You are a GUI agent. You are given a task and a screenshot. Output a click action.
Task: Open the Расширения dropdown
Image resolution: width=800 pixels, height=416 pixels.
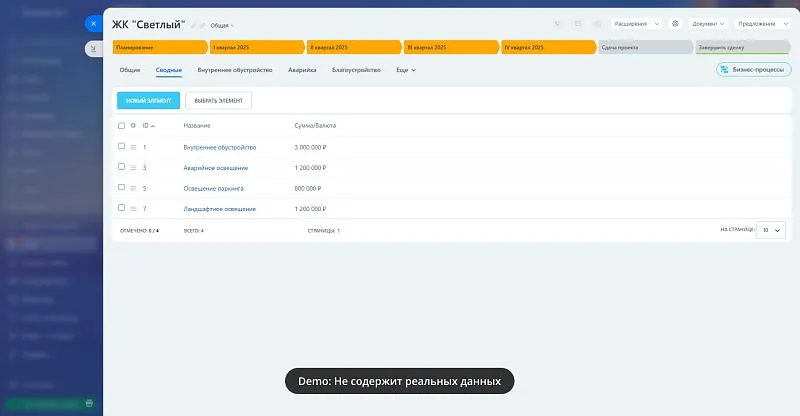(x=636, y=23)
